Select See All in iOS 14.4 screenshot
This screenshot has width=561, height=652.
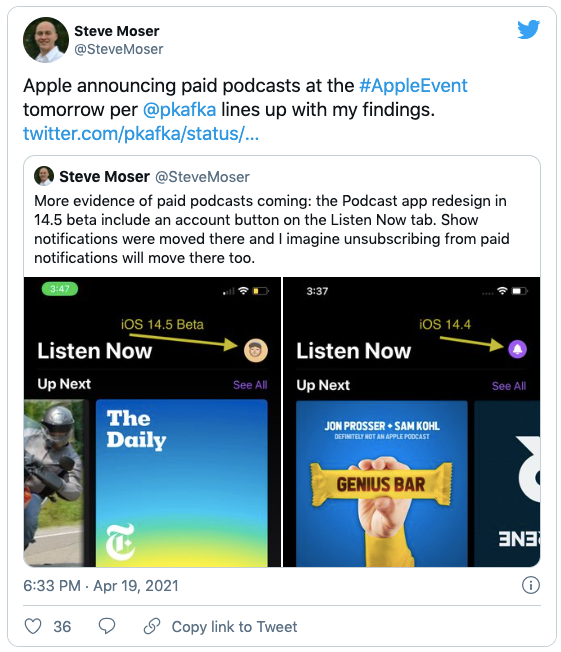point(509,386)
